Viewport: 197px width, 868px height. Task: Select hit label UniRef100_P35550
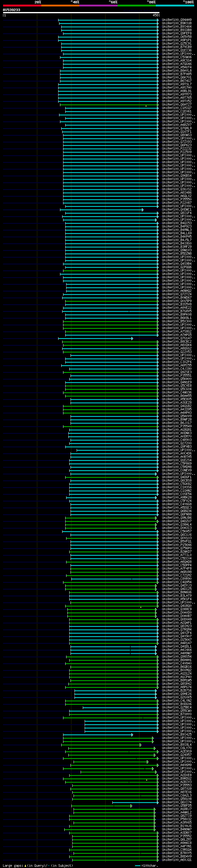pyautogui.click(x=177, y=200)
